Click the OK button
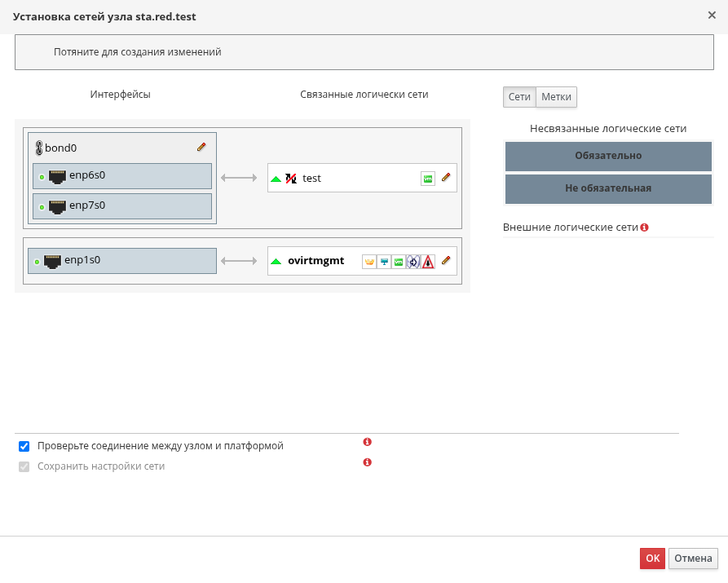 click(652, 559)
